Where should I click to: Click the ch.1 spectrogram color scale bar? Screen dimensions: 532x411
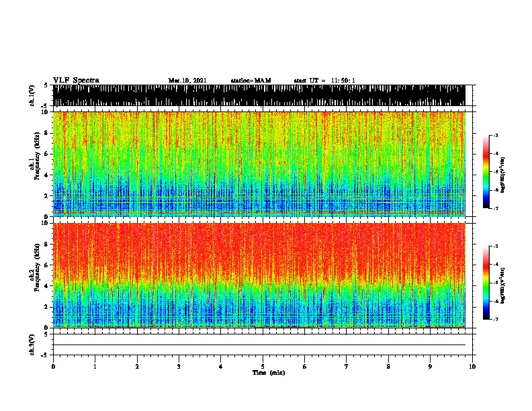pos(486,172)
